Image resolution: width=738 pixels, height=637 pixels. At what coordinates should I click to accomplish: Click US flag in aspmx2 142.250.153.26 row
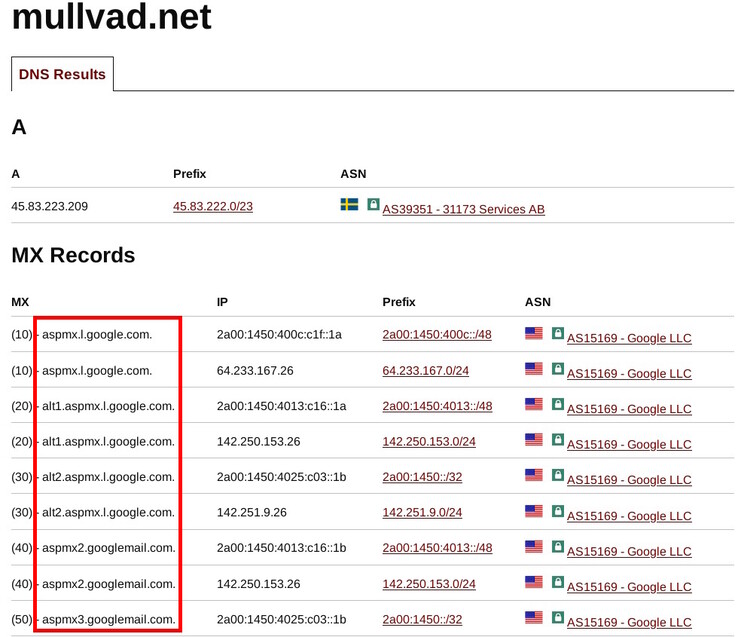(534, 582)
